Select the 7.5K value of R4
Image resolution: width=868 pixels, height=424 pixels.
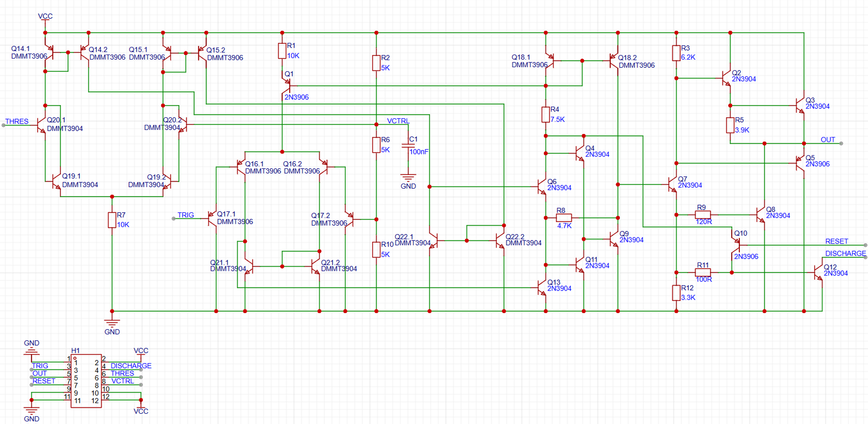557,120
